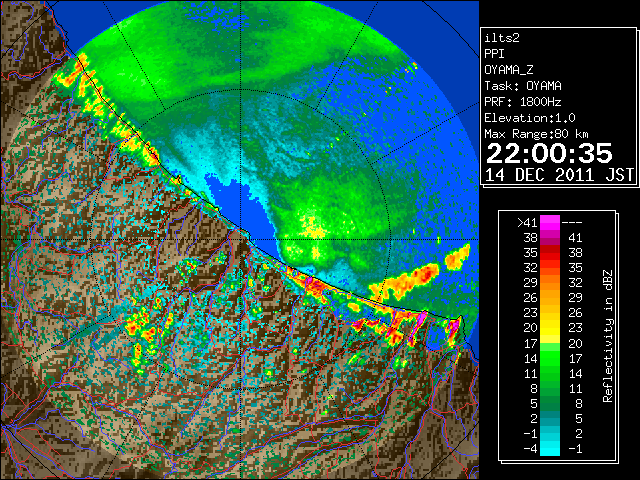Click the 'Max Range:80 km' text
This screenshot has width=640, height=480.
coord(537,134)
